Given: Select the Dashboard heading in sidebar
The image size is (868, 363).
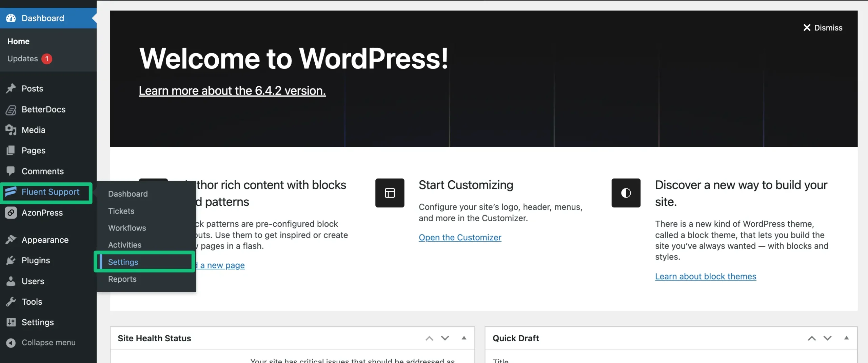Looking at the screenshot, I should point(43,18).
